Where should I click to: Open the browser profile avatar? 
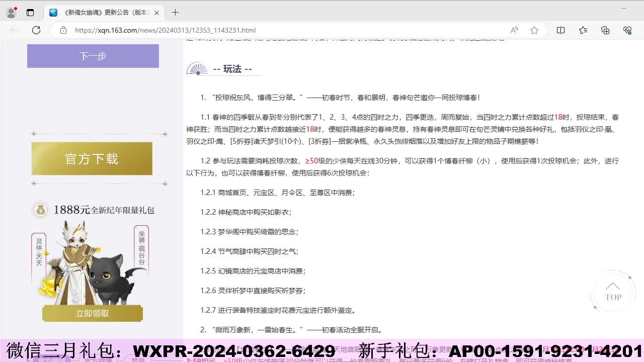coord(11,13)
